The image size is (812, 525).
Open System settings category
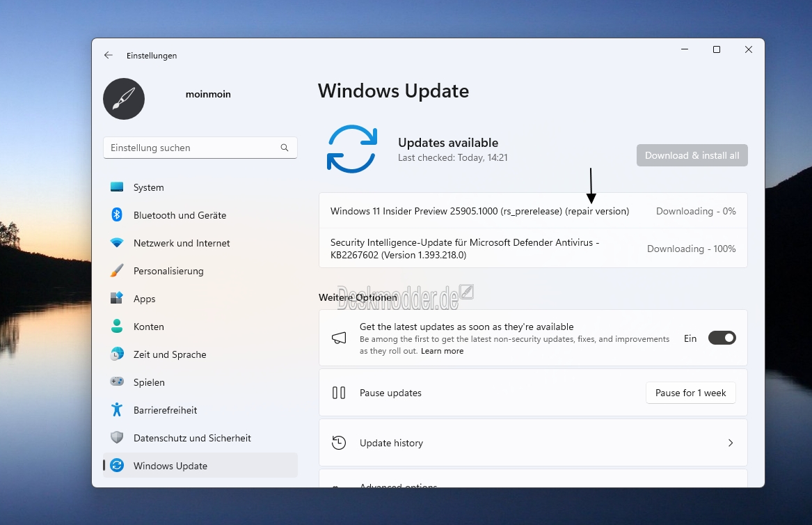200,187
